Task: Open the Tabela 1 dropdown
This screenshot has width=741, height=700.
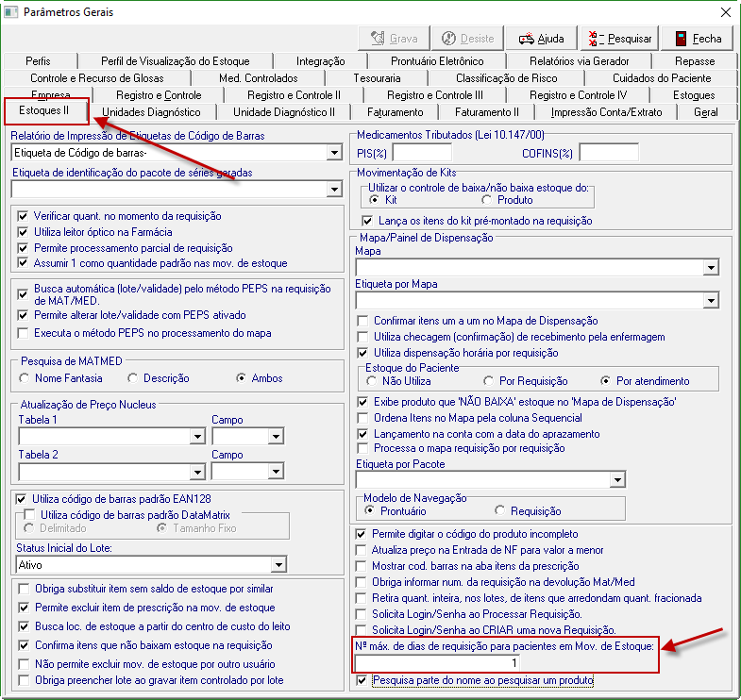Action: [x=197, y=437]
